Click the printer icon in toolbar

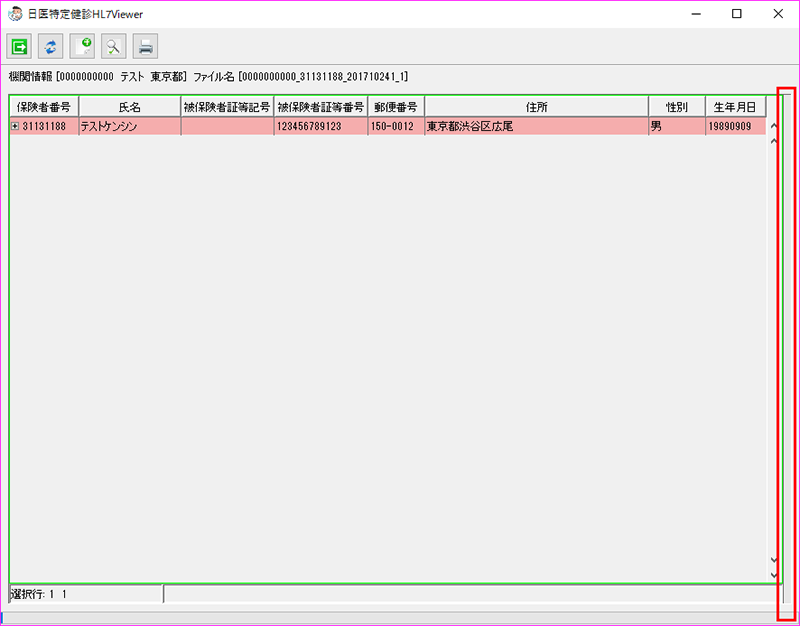coord(145,46)
